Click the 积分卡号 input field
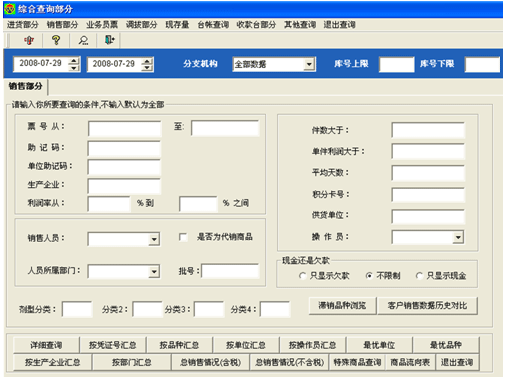The width and height of the screenshot is (505, 380). 428,195
